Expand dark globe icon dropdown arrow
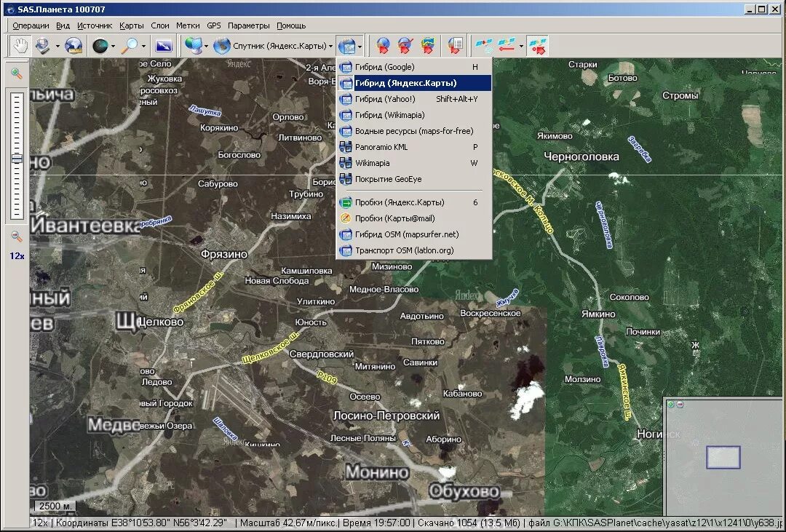 (x=113, y=47)
